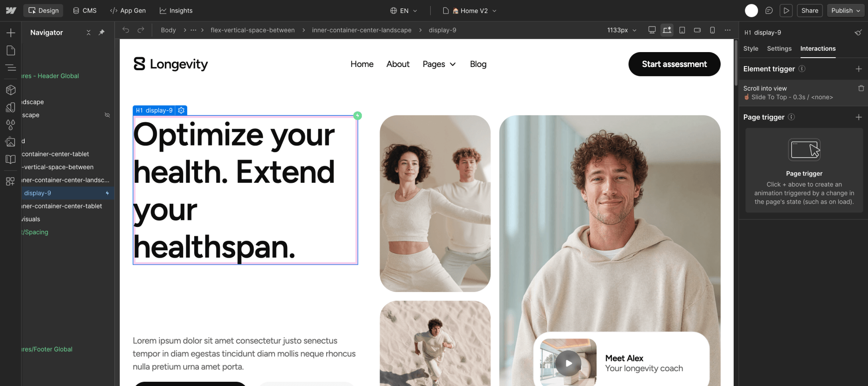
Task: Toggle visibility of scape navigator item
Action: click(x=107, y=115)
